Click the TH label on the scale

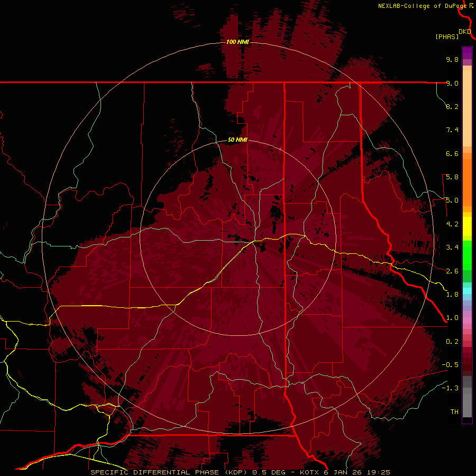pyautogui.click(x=454, y=412)
